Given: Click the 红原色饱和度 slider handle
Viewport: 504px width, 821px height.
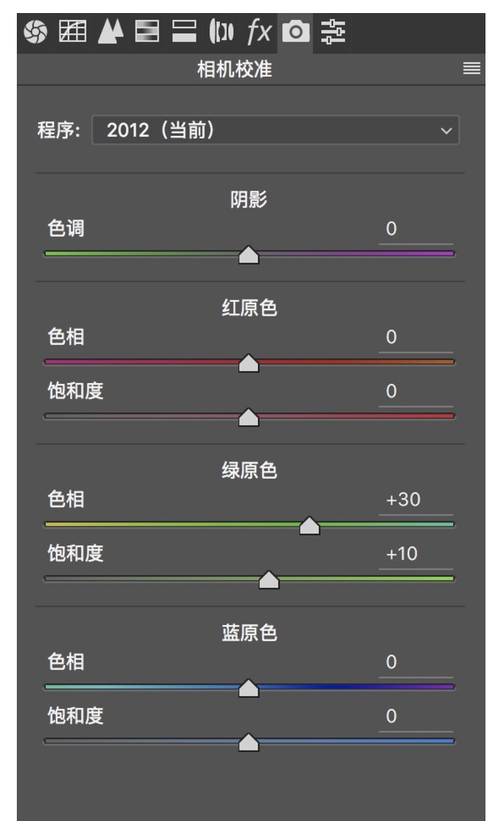Looking at the screenshot, I should coord(249,416).
